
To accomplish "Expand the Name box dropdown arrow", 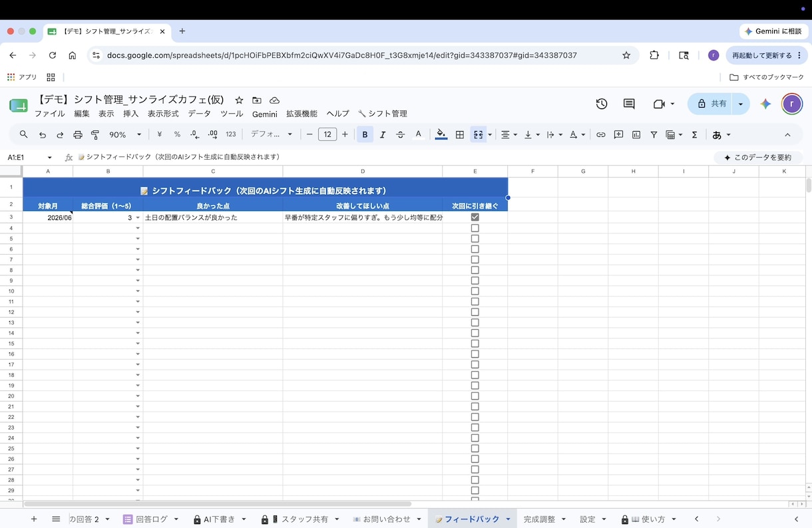I will pyautogui.click(x=49, y=158).
